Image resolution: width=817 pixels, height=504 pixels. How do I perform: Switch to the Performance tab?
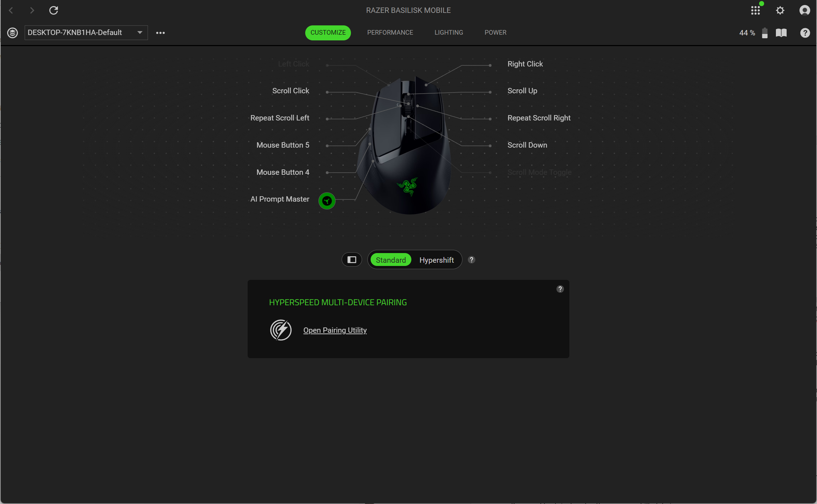click(390, 33)
